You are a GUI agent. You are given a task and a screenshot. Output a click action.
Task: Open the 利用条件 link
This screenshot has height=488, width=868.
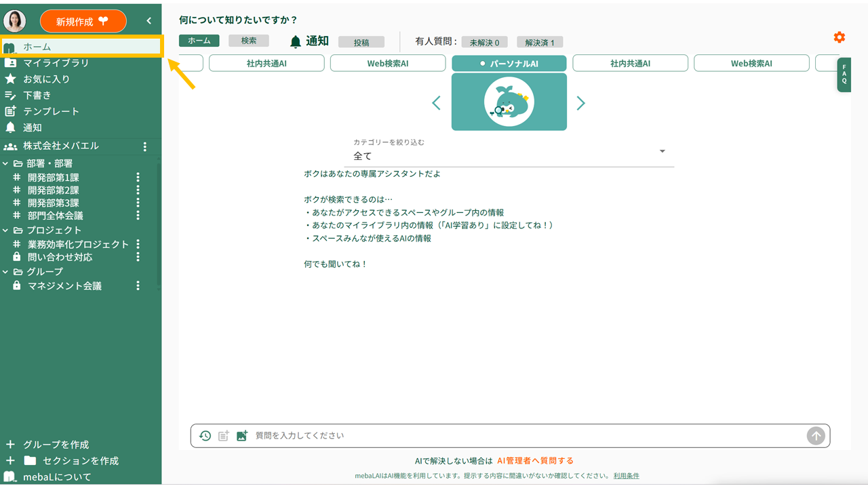[x=626, y=476]
